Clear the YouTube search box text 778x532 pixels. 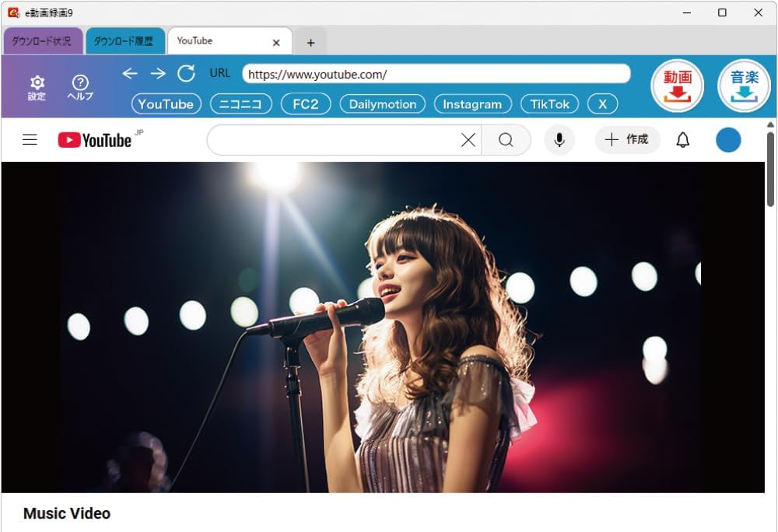click(x=468, y=140)
